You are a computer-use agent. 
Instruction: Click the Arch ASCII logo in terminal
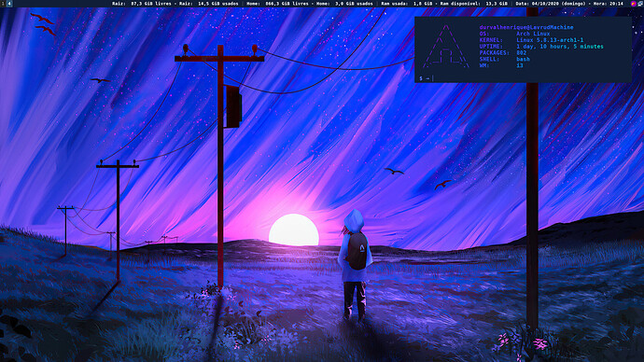click(x=445, y=47)
